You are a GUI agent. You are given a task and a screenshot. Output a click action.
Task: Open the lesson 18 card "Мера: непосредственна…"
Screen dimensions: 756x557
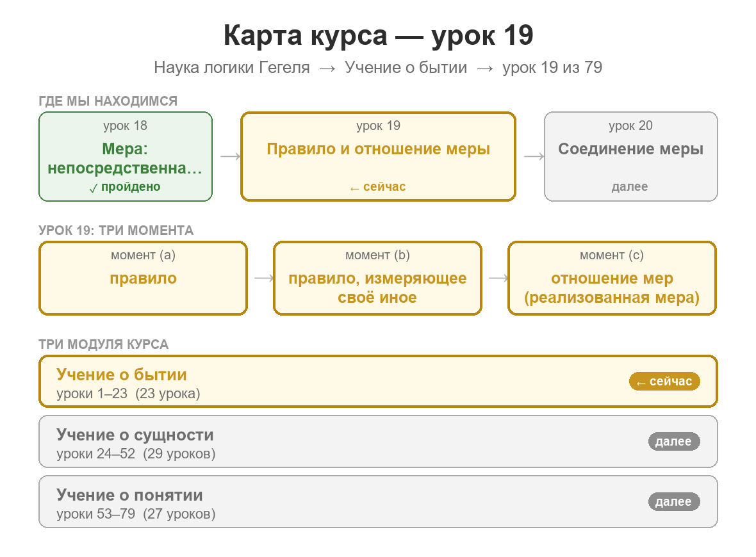(126, 157)
